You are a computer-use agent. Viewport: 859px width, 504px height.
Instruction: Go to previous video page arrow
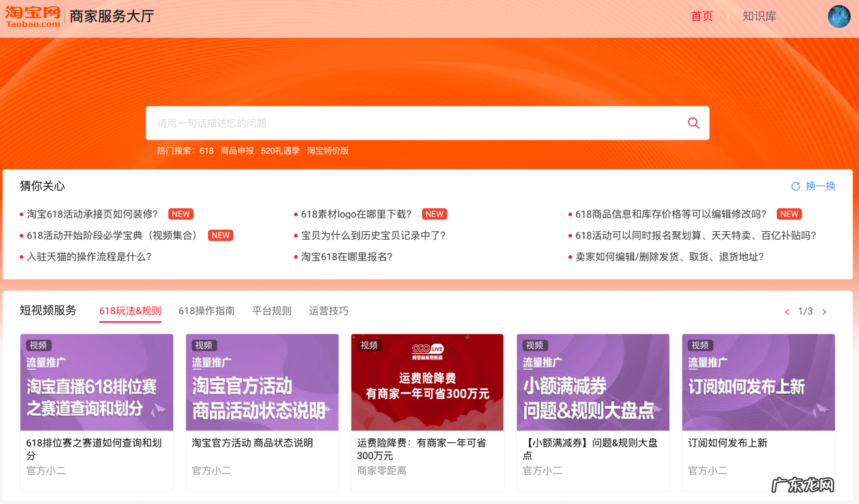[x=787, y=312]
